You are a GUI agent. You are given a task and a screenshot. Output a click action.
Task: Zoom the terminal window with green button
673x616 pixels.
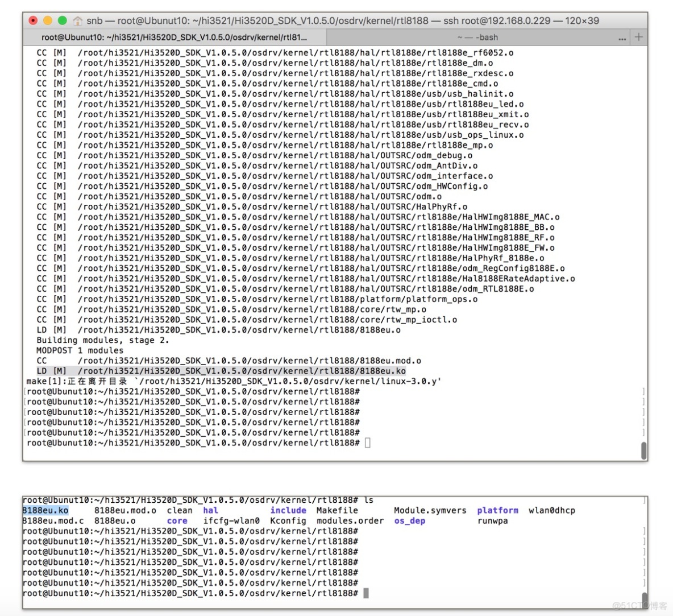tap(62, 20)
